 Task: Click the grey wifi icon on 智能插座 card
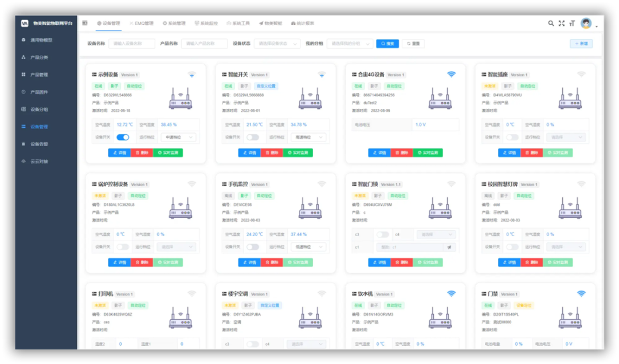pyautogui.click(x=581, y=74)
